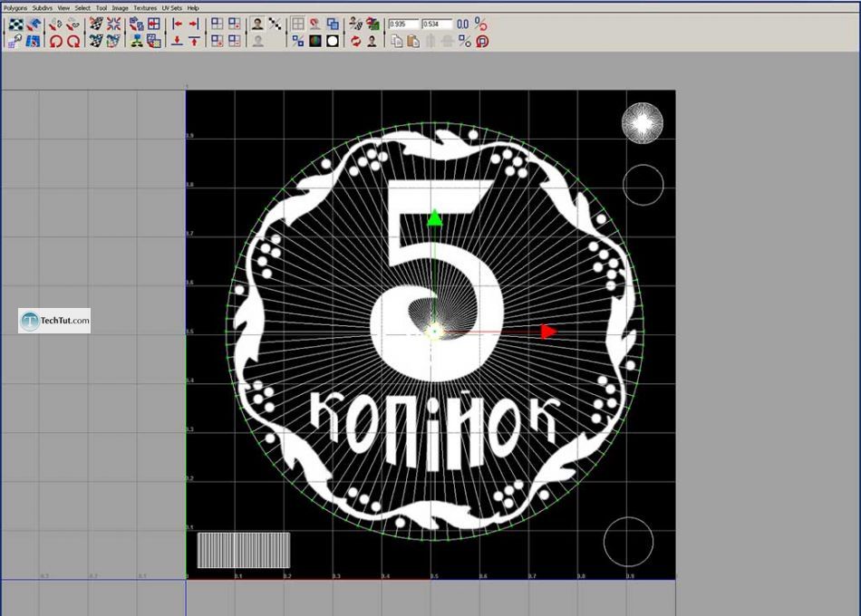Image resolution: width=861 pixels, height=616 pixels.
Task: Click the U coordinate field showing 0.935
Action: 403,24
